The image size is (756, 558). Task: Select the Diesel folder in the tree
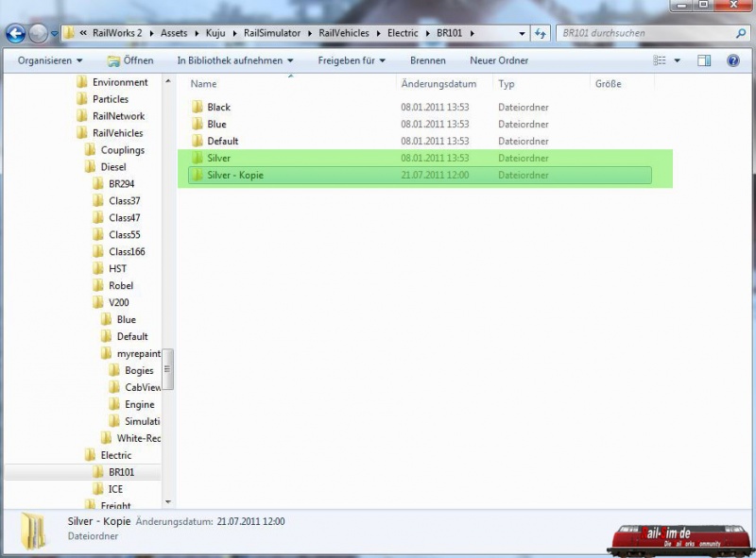click(x=105, y=167)
